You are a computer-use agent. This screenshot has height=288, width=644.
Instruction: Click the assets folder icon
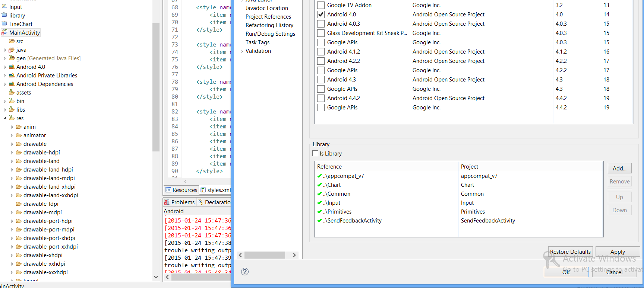pos(12,92)
